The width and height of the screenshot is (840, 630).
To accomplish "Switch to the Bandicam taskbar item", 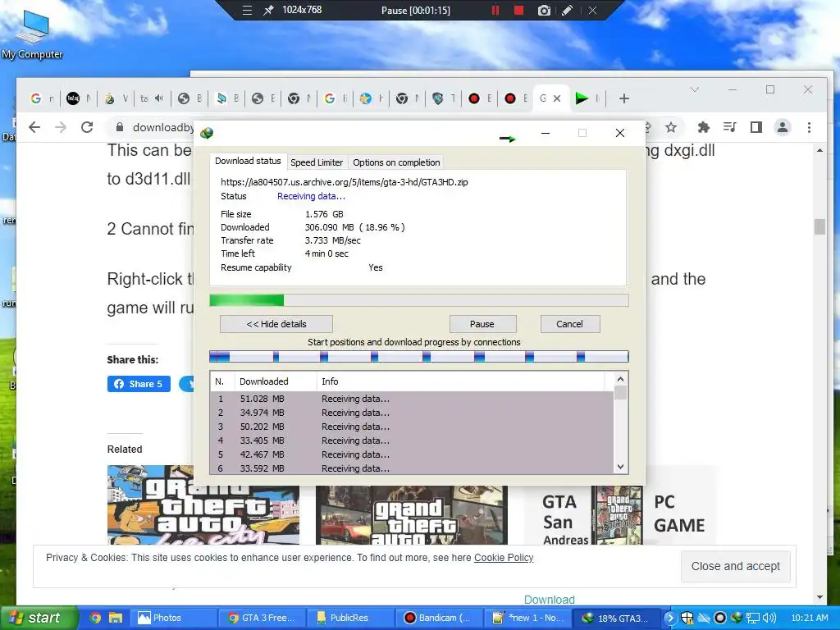I will pos(438,618).
